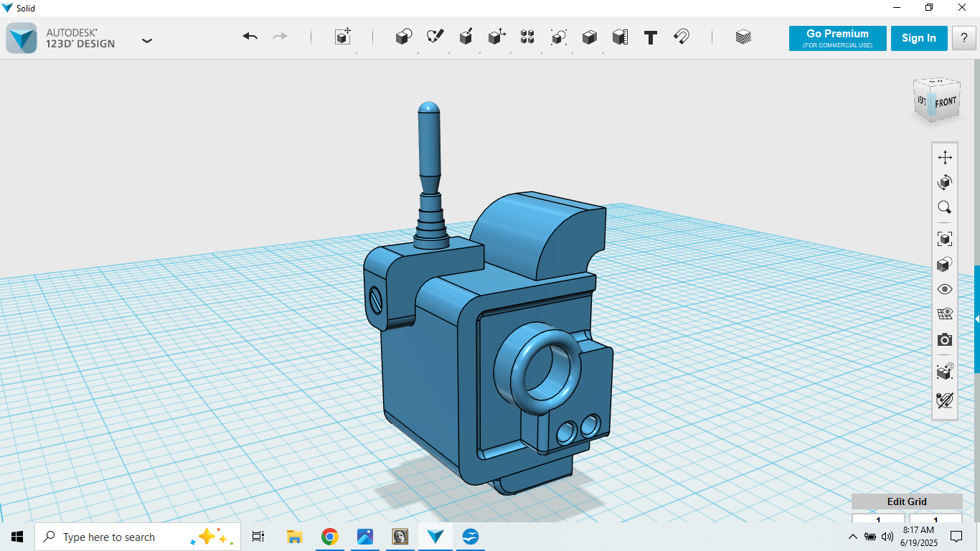Toggle the Snap magnet tool
The width and height of the screenshot is (980, 551).
[x=682, y=37]
